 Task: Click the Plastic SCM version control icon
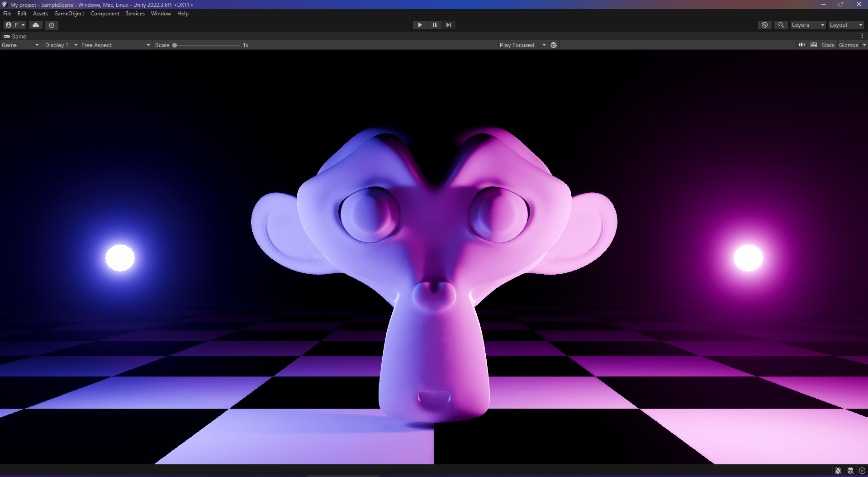(x=51, y=25)
